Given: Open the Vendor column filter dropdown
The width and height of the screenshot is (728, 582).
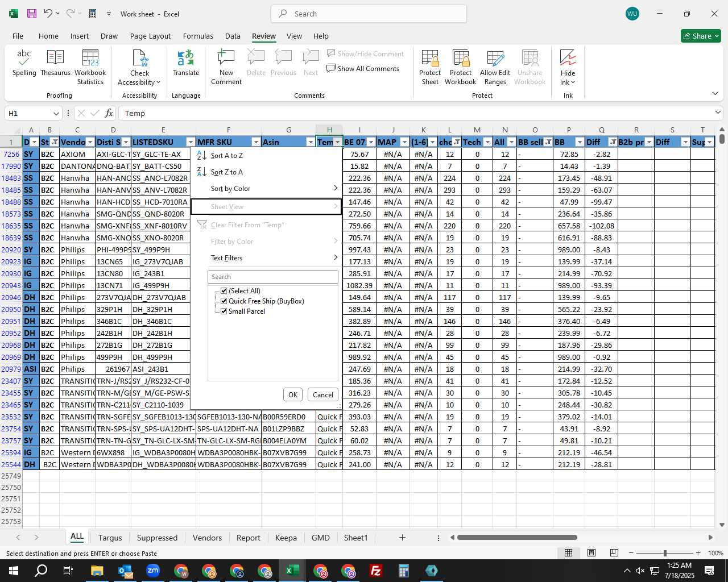Looking at the screenshot, I should [90, 142].
